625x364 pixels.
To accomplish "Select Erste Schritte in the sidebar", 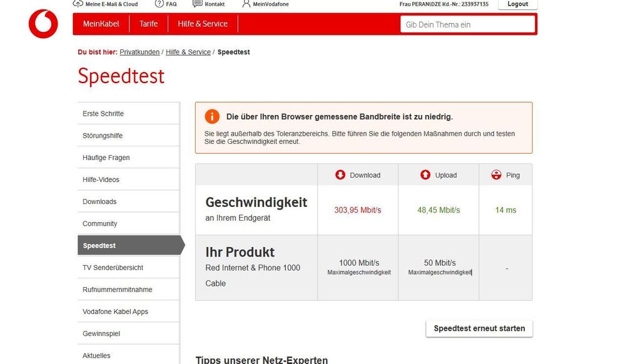I will 128,114.
